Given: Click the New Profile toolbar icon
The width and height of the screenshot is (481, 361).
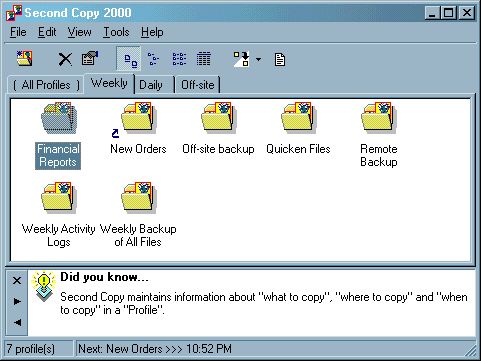Looking at the screenshot, I should pyautogui.click(x=25, y=59).
